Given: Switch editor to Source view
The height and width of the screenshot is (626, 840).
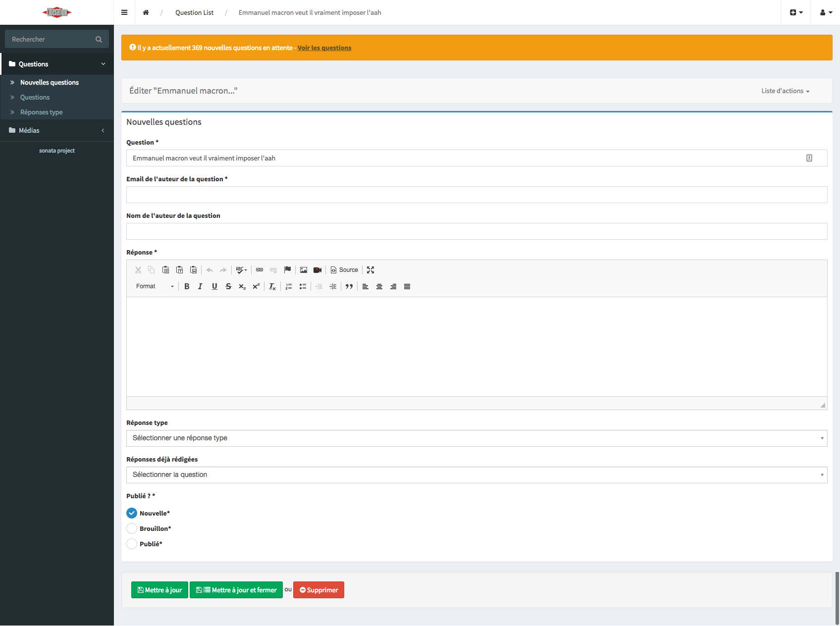Looking at the screenshot, I should [344, 270].
